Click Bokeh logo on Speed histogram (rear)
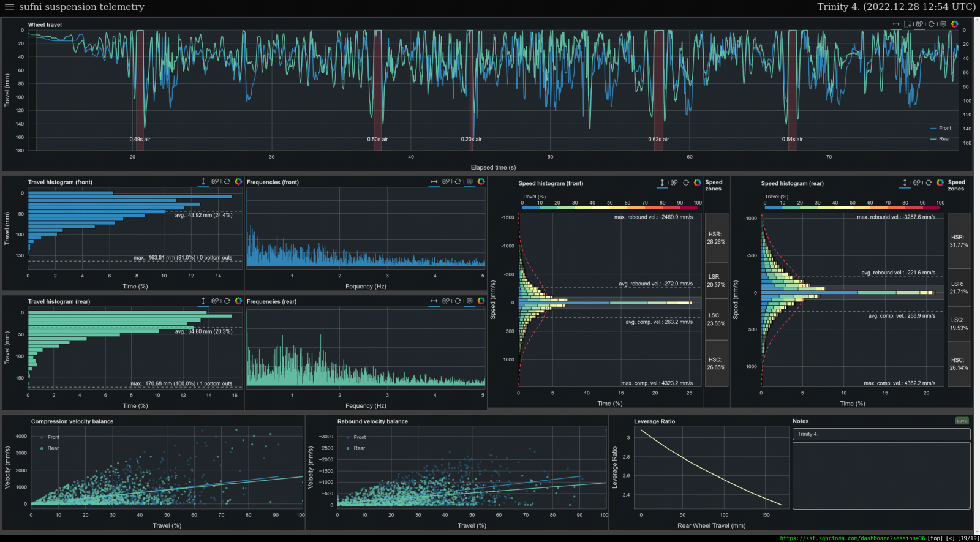 pos(940,183)
